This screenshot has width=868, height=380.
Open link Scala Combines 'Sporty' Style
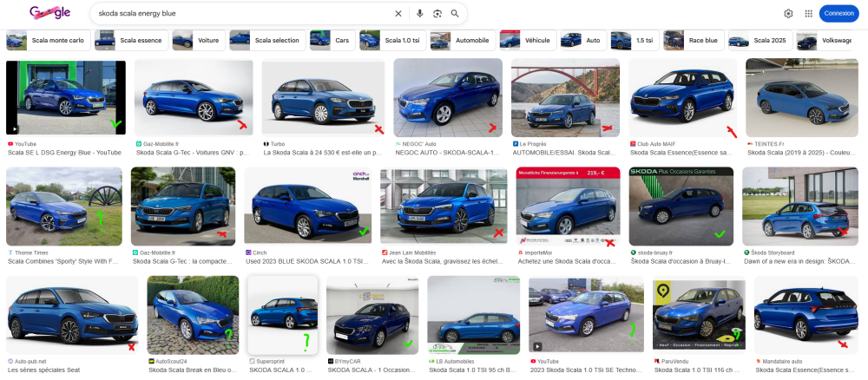63,262
